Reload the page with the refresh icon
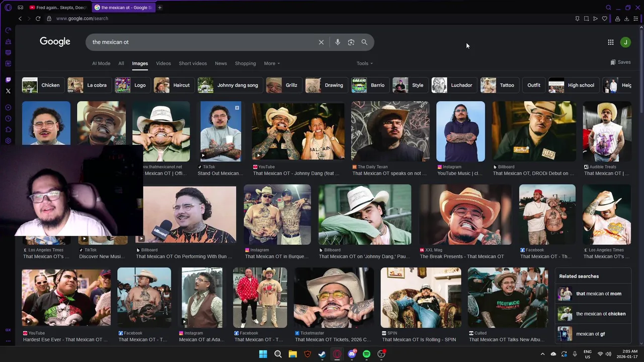This screenshot has height=362, width=644. coord(38,19)
